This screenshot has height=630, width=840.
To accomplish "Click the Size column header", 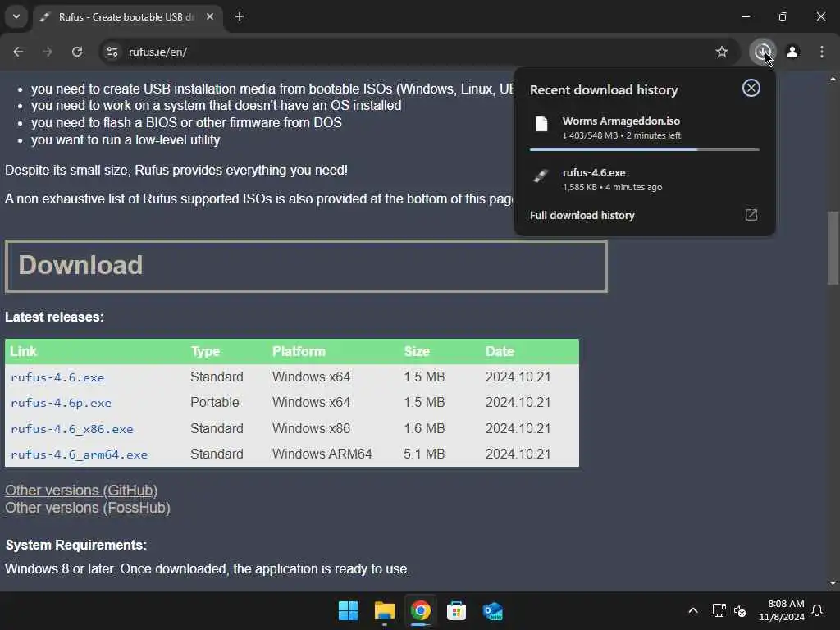I will click(x=417, y=351).
